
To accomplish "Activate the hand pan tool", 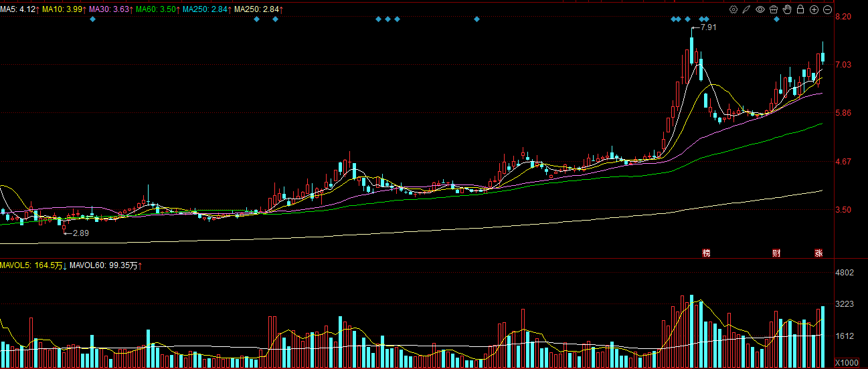I will 787,9.
